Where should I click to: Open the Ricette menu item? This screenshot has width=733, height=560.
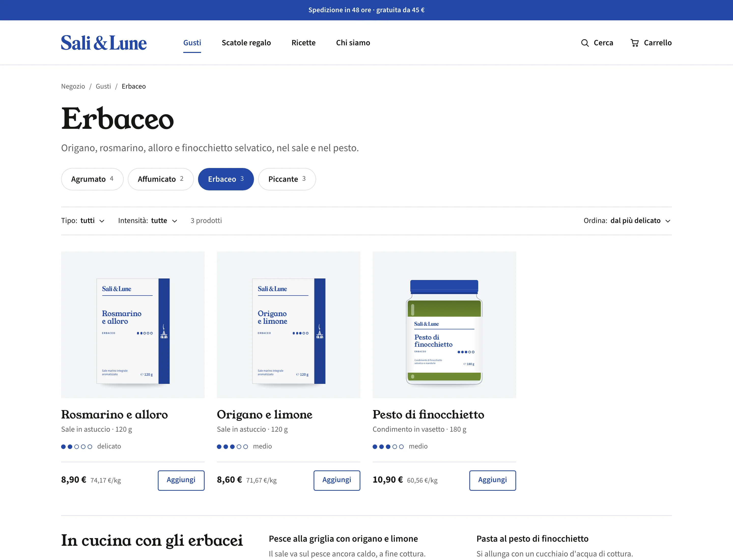click(x=303, y=43)
